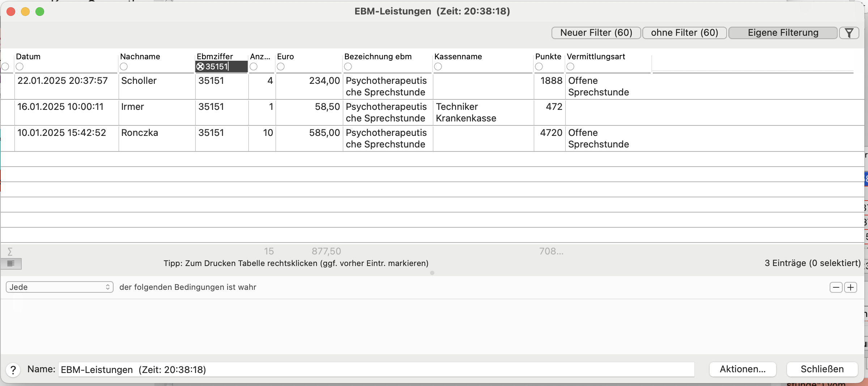Screen dimensions: 868x386
Task: Switch to ohne Filter (60)
Action: (x=685, y=33)
